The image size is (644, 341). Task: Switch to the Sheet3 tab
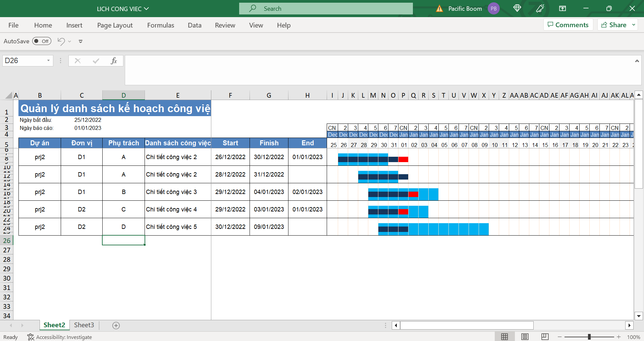[84, 325]
